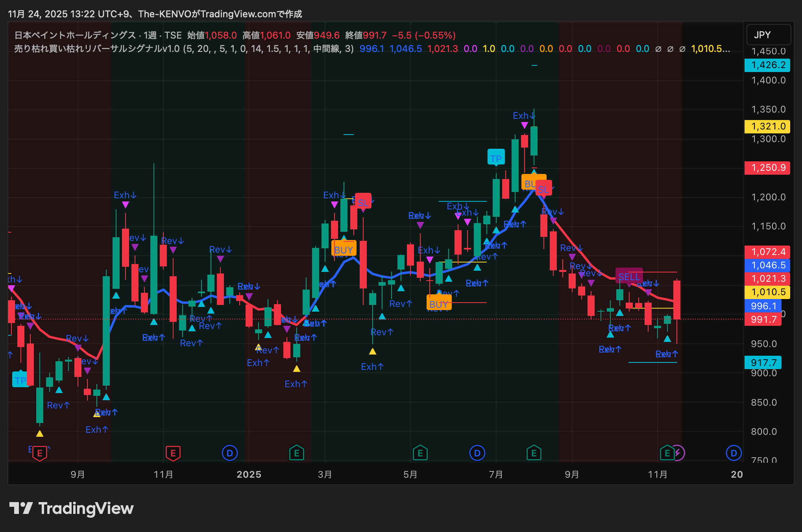This screenshot has height=532, width=802.
Task: Click the green earnings E marker above 5月
Action: click(420, 453)
